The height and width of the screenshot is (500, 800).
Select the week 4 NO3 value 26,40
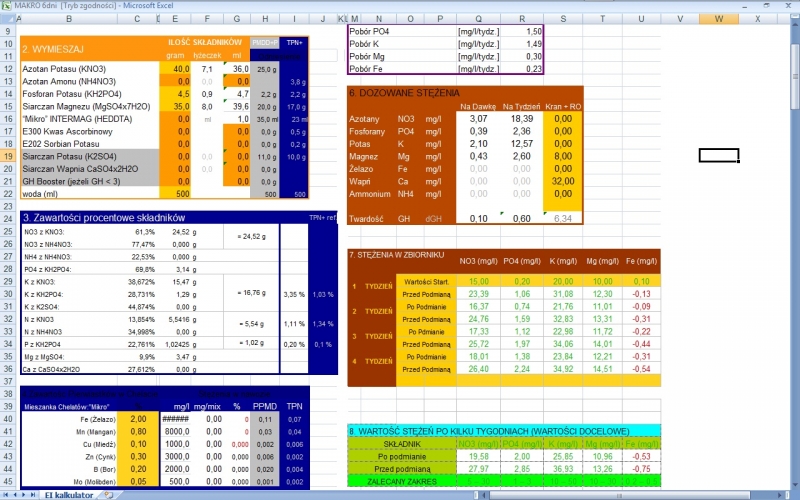(478, 369)
